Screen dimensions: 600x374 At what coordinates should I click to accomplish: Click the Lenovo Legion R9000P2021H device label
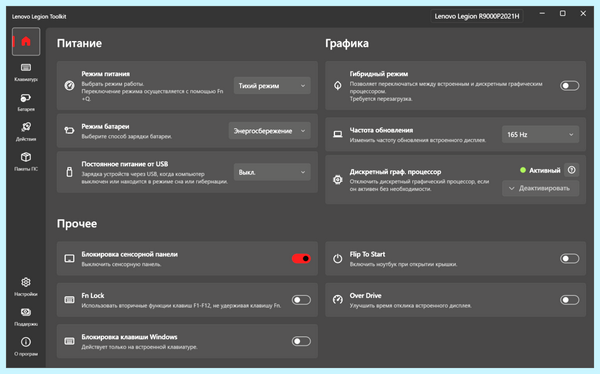click(477, 16)
